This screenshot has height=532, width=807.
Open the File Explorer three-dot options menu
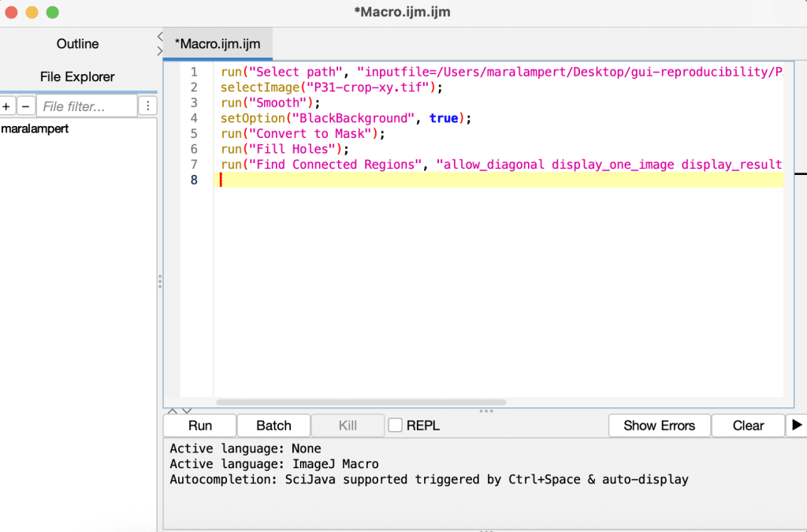pos(147,106)
